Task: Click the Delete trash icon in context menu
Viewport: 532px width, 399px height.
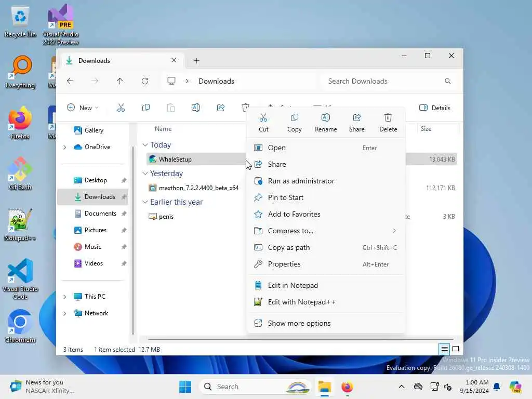Action: tap(388, 118)
